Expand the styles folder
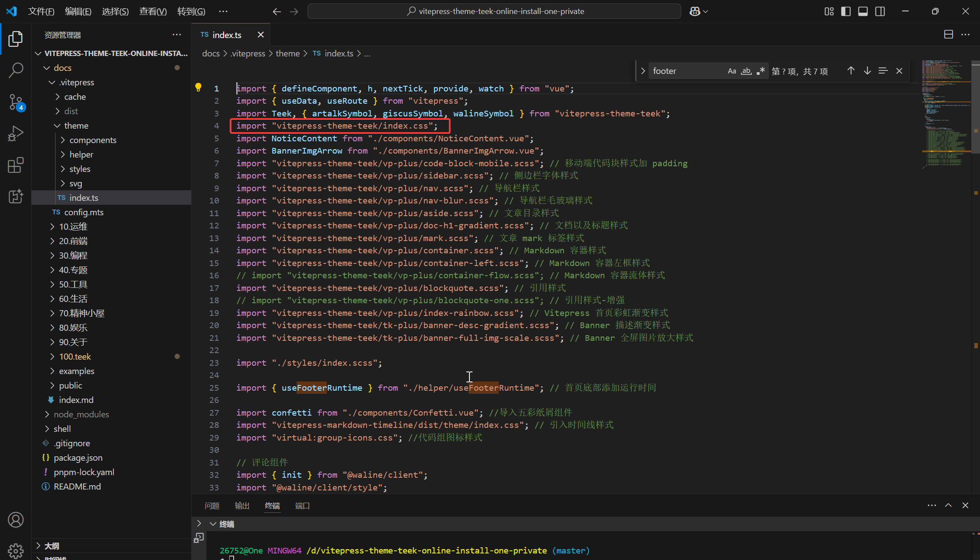This screenshot has width=980, height=560. (63, 169)
